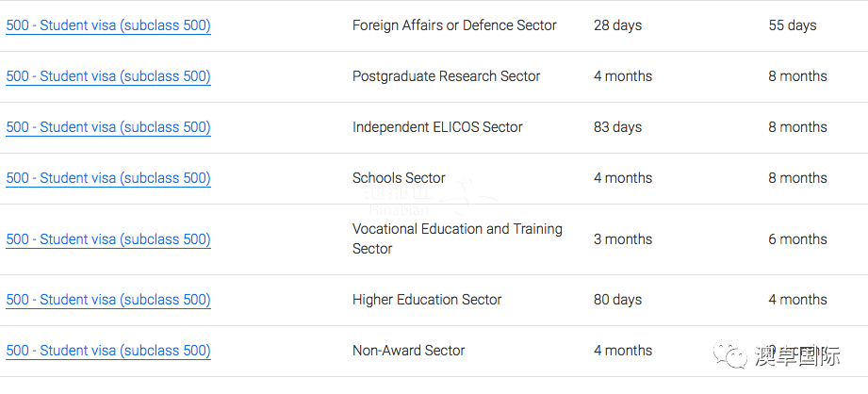868x394 pixels.
Task: Open Student visa link for Foreign Affairs row
Action: click(x=108, y=25)
